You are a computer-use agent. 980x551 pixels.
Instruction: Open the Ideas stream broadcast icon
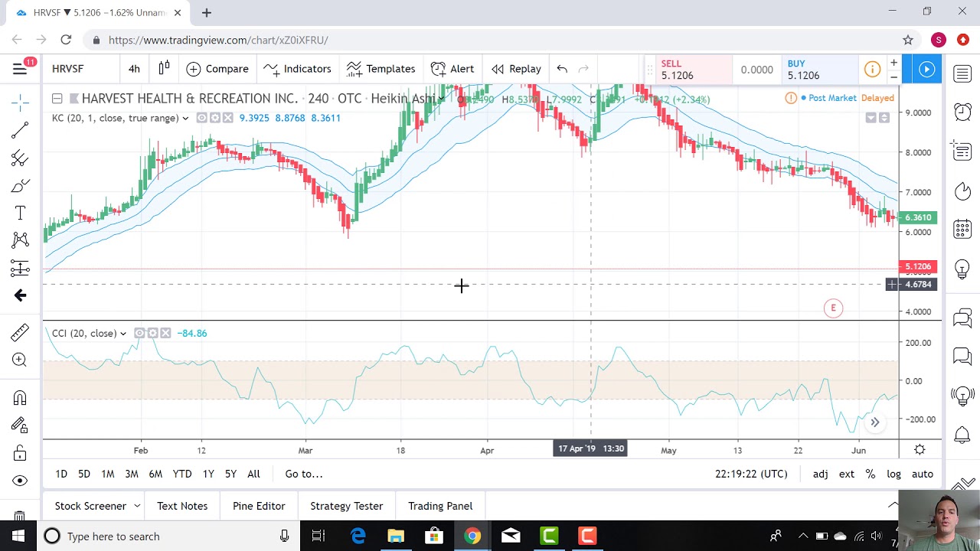click(962, 396)
